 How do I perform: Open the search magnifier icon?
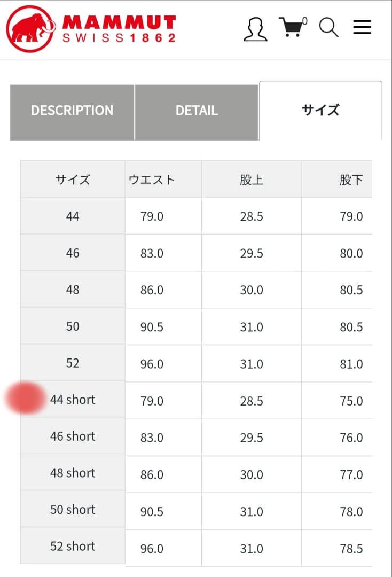[329, 28]
